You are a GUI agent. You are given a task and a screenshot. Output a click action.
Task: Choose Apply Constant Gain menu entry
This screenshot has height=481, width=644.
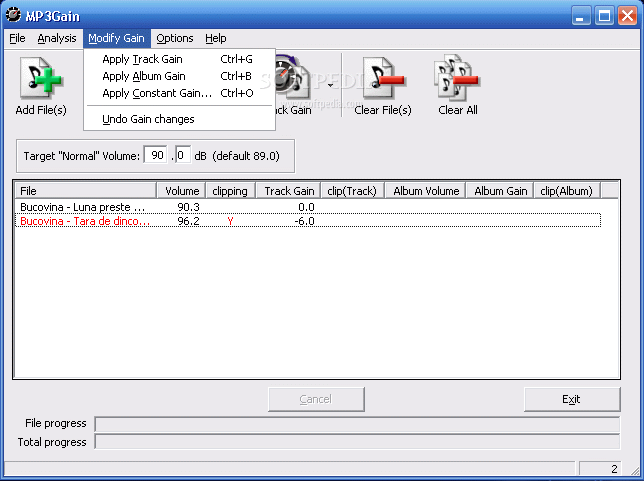pos(179,93)
